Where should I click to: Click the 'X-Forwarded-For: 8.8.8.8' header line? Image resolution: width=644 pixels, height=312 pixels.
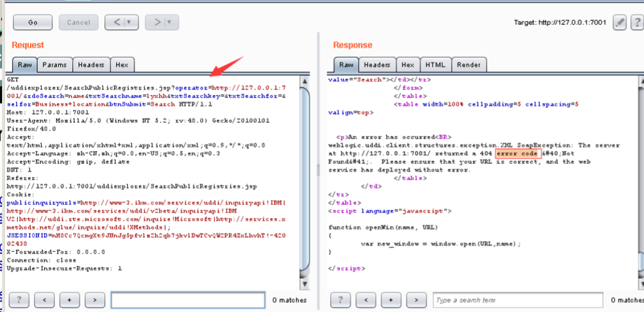pos(56,252)
